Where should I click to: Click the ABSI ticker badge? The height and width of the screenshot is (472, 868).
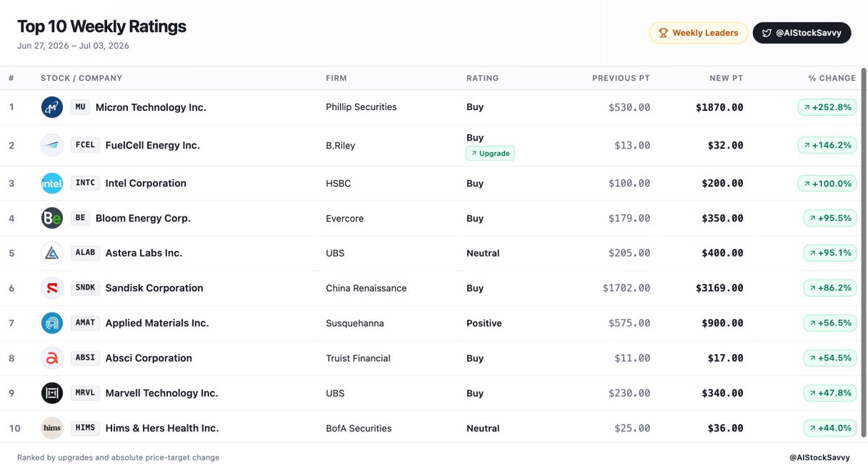pos(85,358)
